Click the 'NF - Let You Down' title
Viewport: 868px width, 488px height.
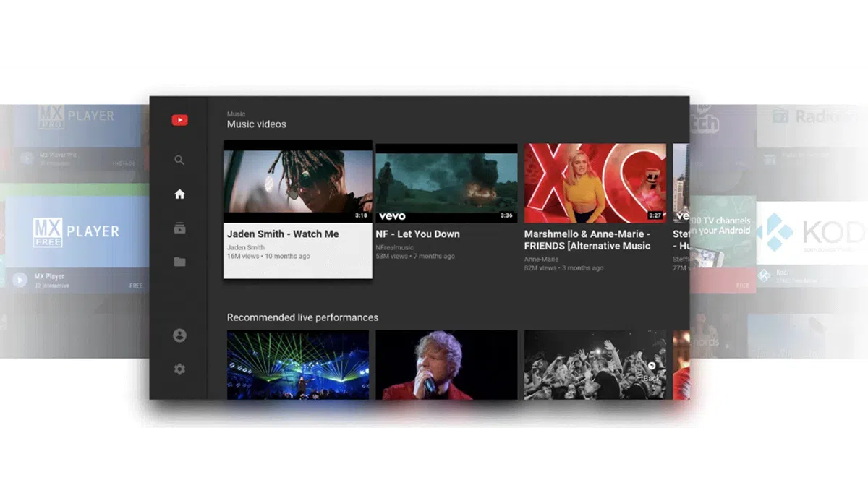pos(417,234)
